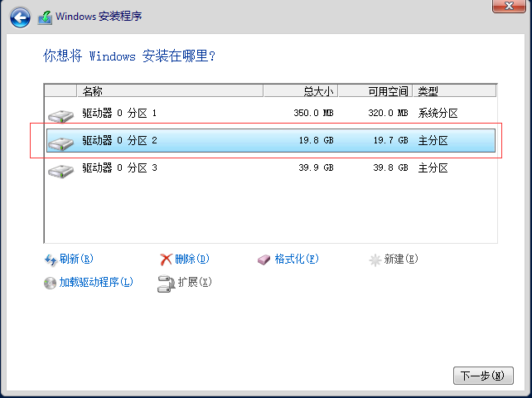This screenshot has height=398, width=532.
Task: Click the drive icon for 分区 1
Action: 60,116
